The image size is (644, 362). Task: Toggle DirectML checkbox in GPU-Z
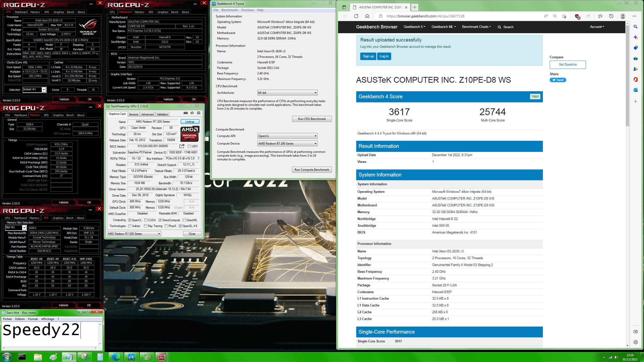coord(184,220)
